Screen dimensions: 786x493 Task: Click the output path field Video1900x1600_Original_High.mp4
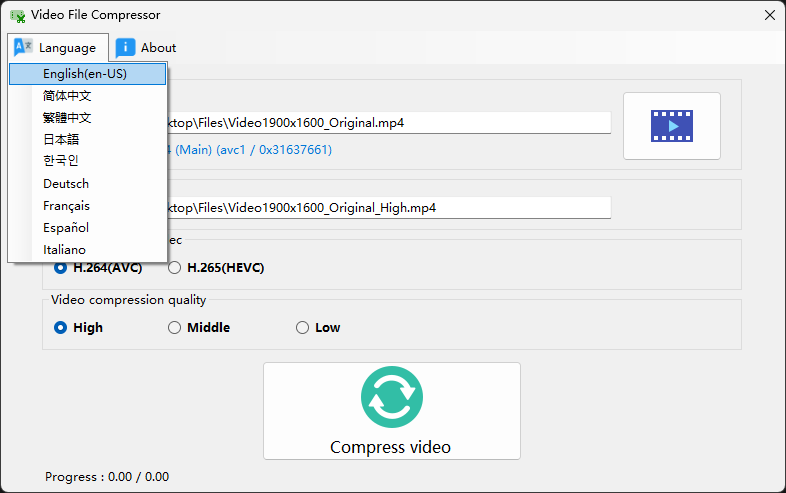click(388, 208)
